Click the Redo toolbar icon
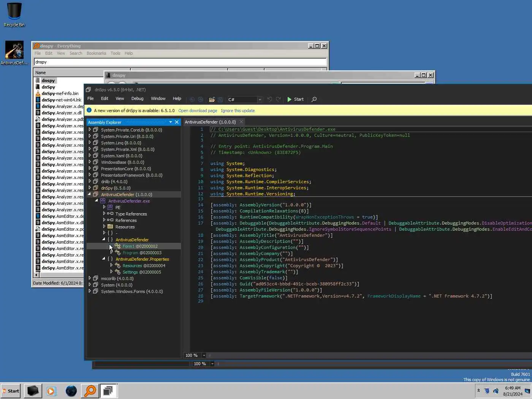 (x=278, y=99)
